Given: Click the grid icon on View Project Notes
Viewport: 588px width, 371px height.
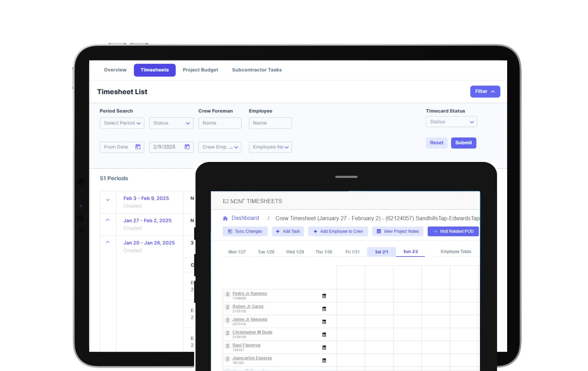Looking at the screenshot, I should (379, 231).
